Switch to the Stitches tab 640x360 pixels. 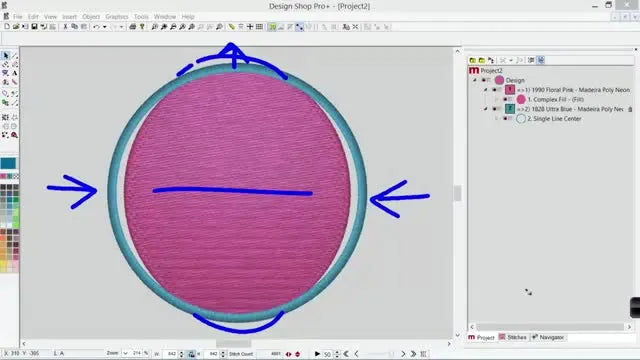tap(513, 338)
